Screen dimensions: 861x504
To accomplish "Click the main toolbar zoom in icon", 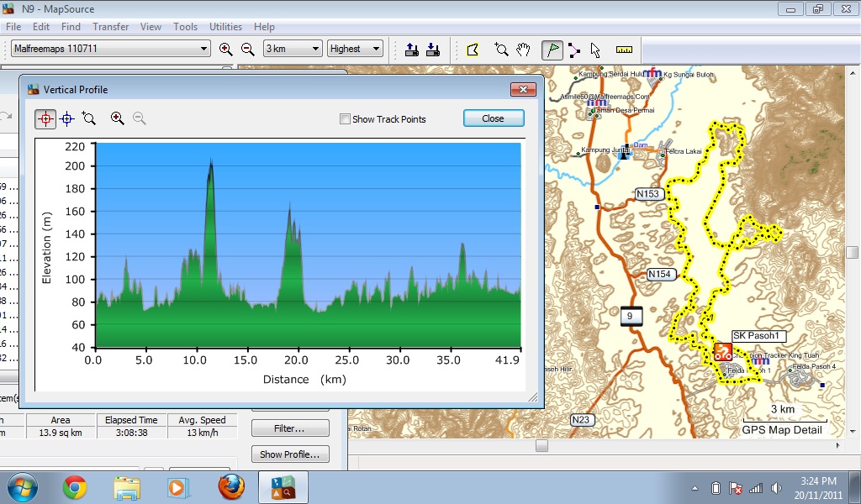I will click(225, 49).
